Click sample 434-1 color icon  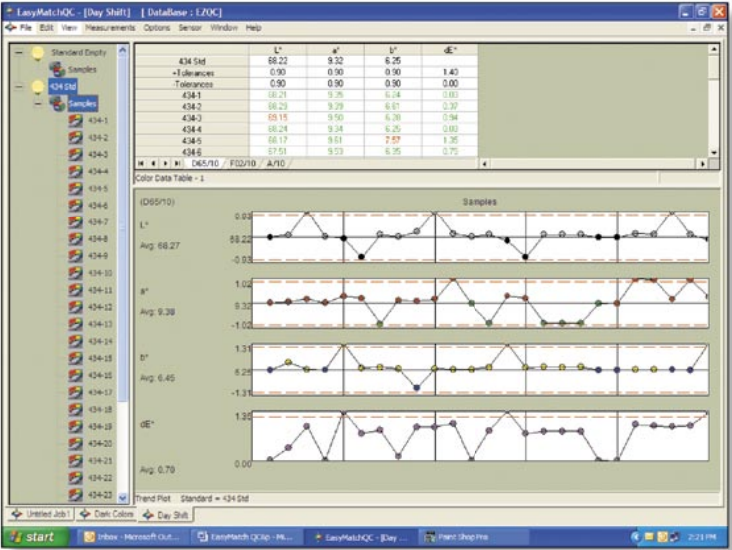pyautogui.click(x=75, y=121)
